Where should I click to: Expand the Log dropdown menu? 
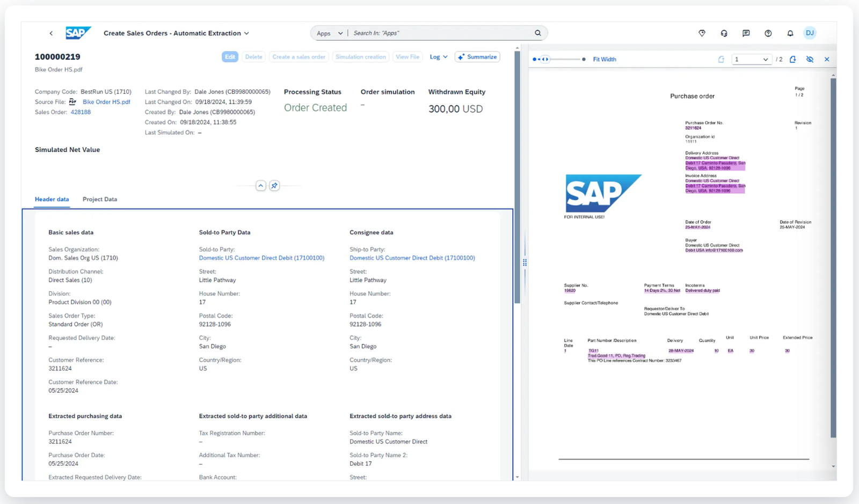(438, 57)
